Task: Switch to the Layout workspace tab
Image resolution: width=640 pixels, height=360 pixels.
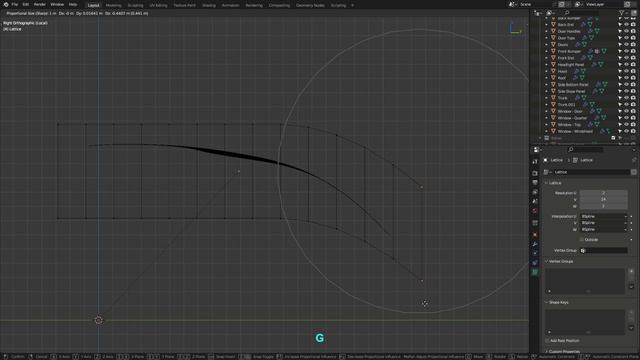Action: (93, 5)
